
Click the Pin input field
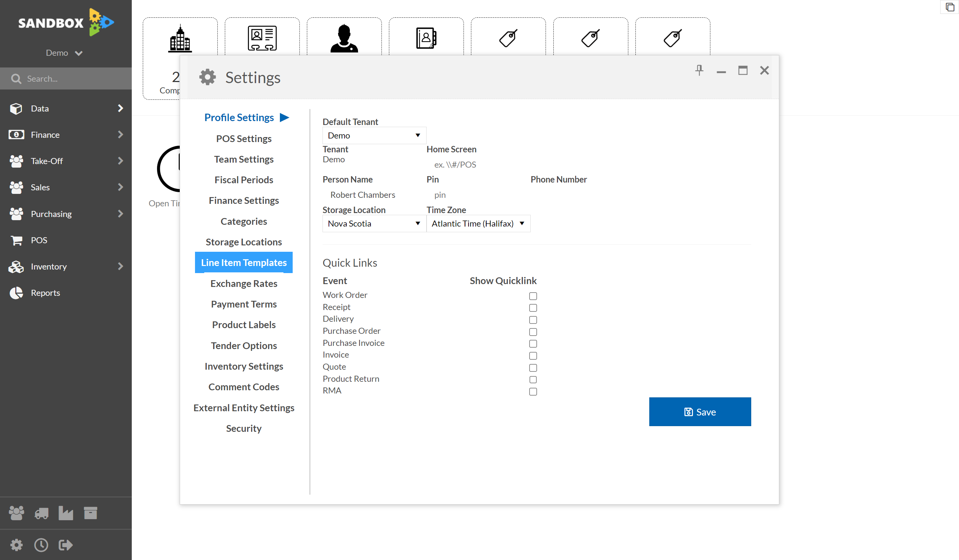(478, 195)
